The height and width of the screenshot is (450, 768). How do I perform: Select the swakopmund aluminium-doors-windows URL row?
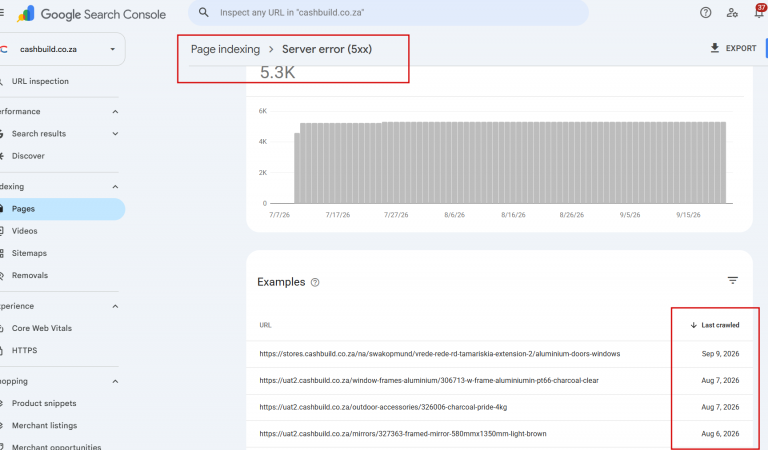tap(499, 354)
